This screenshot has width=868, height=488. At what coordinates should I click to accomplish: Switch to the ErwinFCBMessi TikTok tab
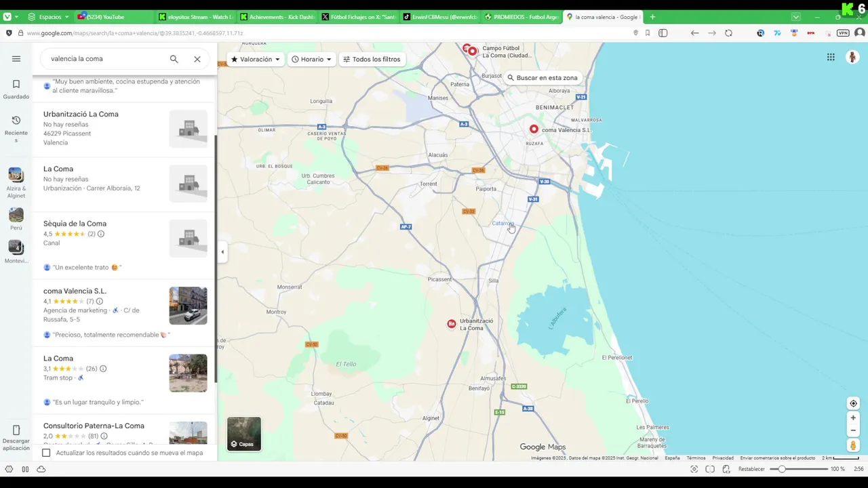439,17
